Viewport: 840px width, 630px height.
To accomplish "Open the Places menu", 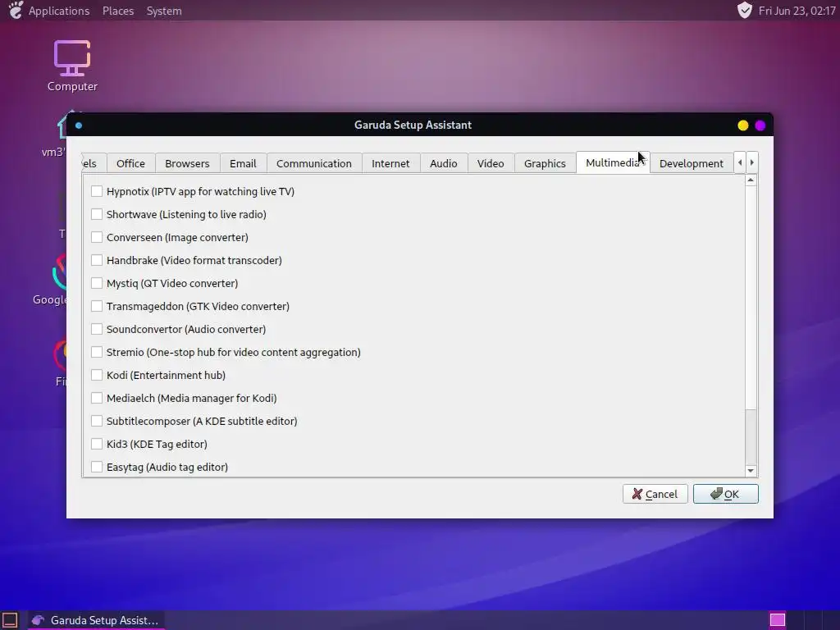I will pos(118,11).
